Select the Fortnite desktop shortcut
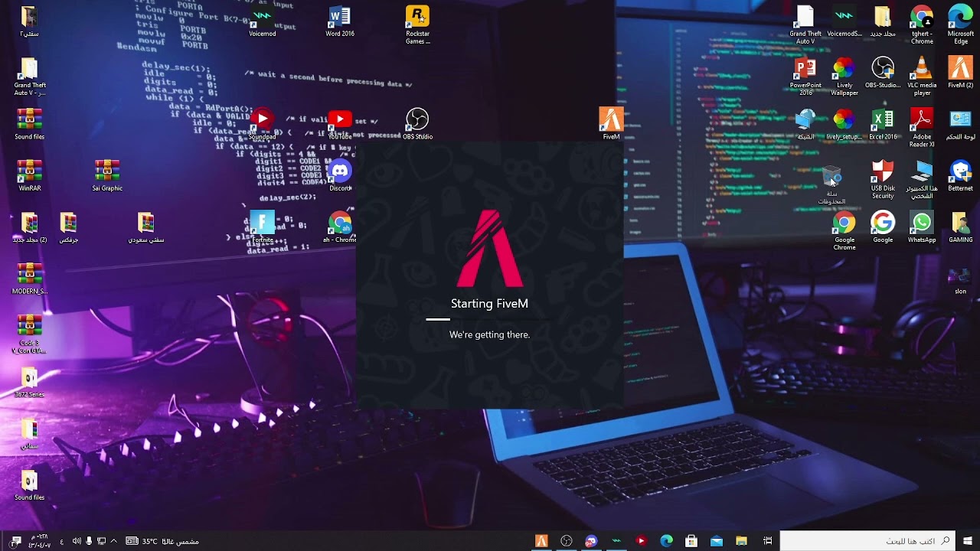This screenshot has width=980, height=551. 262,228
